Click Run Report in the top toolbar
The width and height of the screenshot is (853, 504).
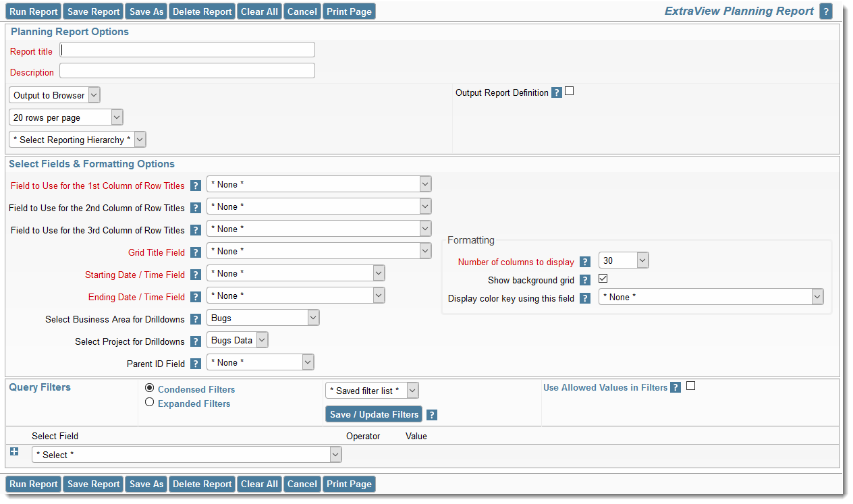click(33, 11)
